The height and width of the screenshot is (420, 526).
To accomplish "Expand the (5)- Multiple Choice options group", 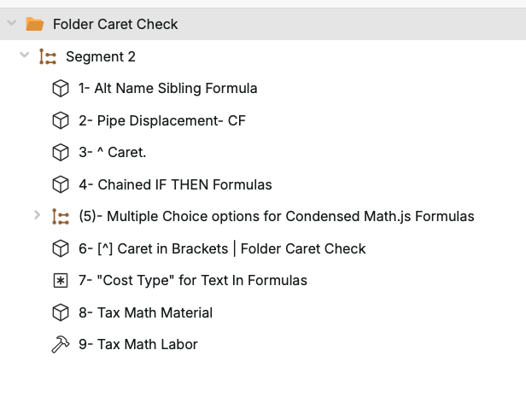I will pos(37,216).
